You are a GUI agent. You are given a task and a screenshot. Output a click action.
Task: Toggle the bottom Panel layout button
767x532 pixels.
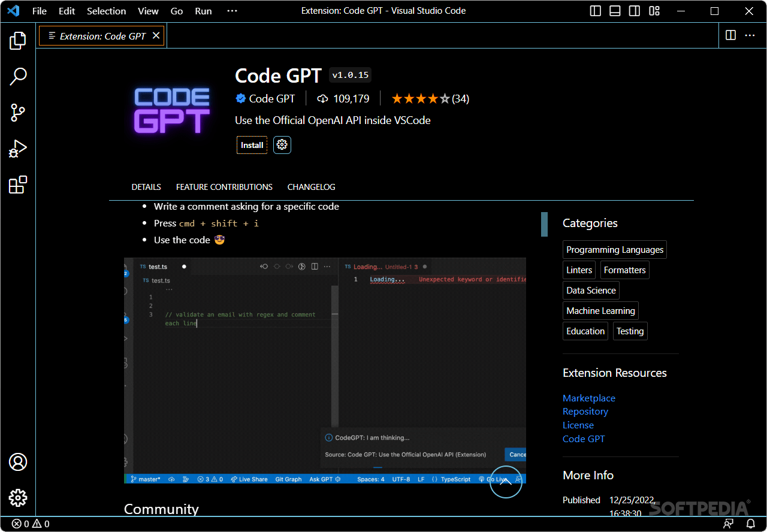click(x=615, y=11)
